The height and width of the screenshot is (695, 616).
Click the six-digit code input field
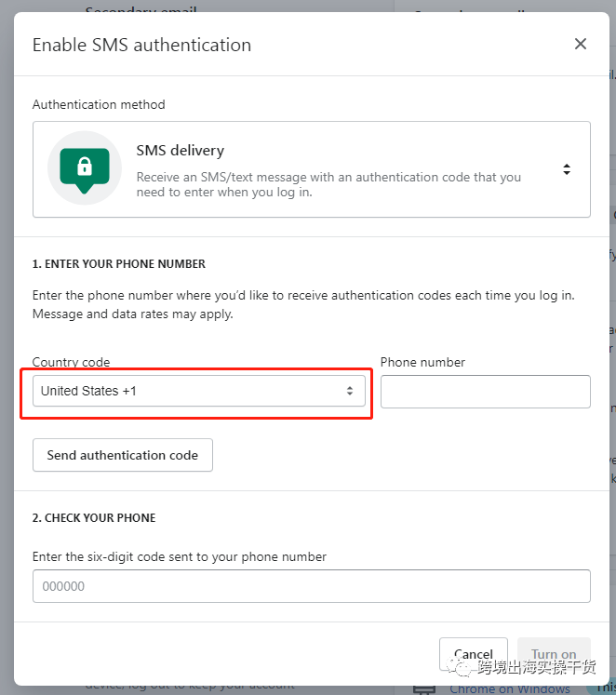(311, 586)
